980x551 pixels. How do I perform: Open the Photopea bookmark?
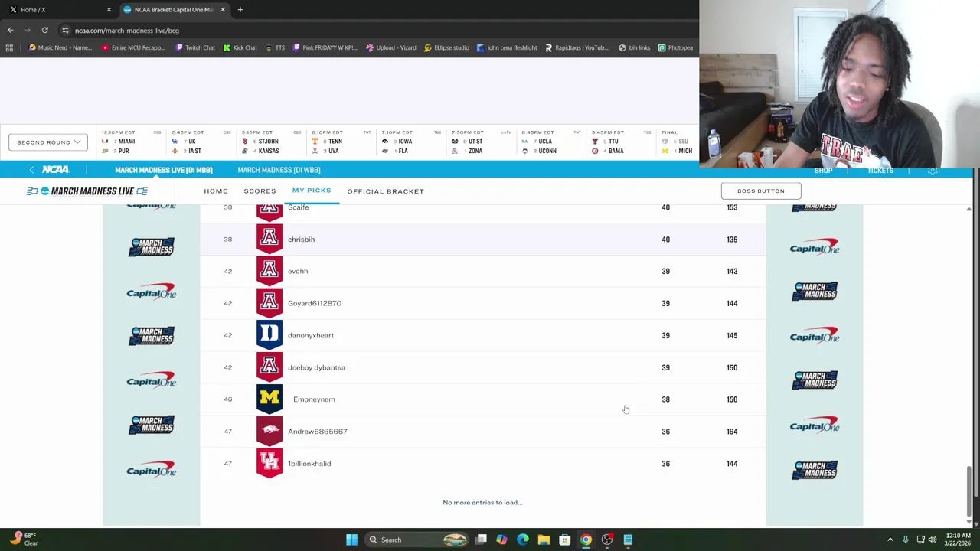675,47
